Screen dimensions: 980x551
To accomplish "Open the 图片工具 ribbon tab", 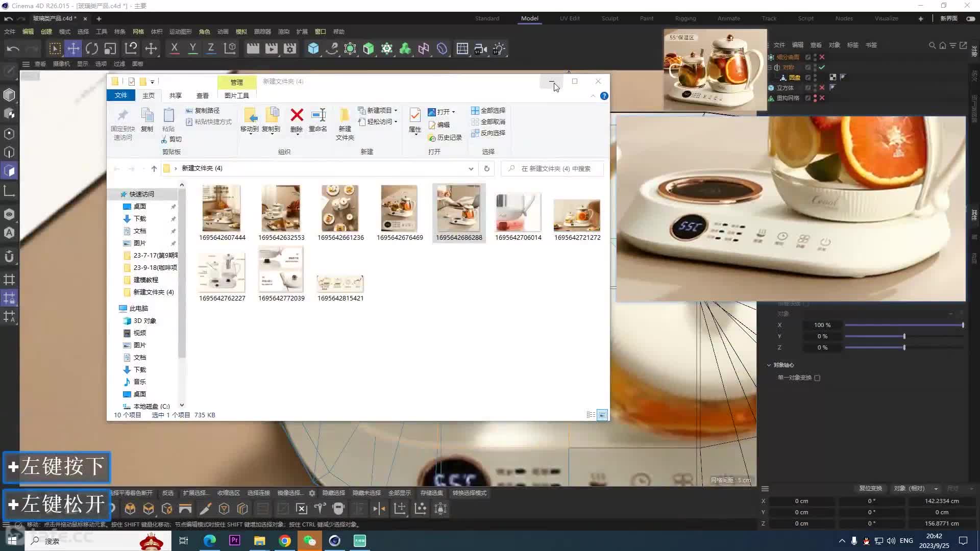I will (x=237, y=95).
